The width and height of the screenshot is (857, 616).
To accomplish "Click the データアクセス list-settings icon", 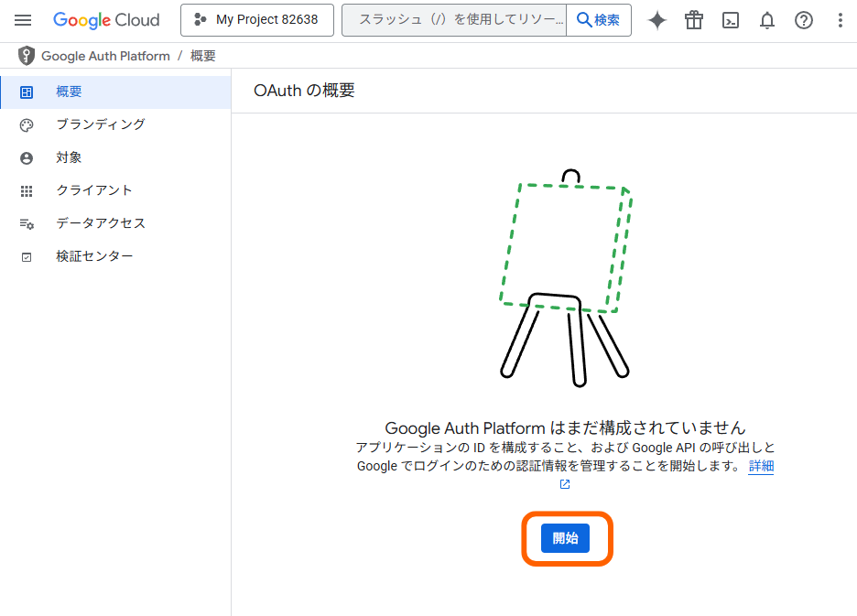I will (x=27, y=224).
